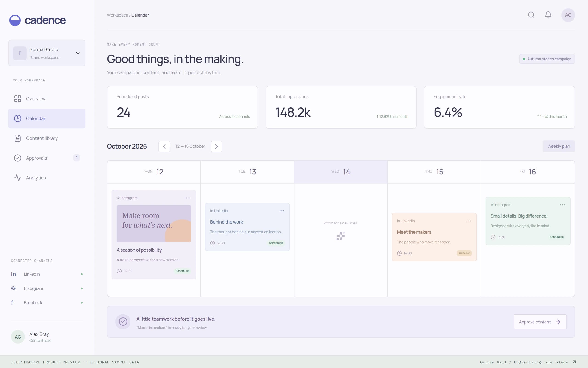Expand the Forma Studio workspace switcher
The image size is (588, 368).
click(47, 53)
